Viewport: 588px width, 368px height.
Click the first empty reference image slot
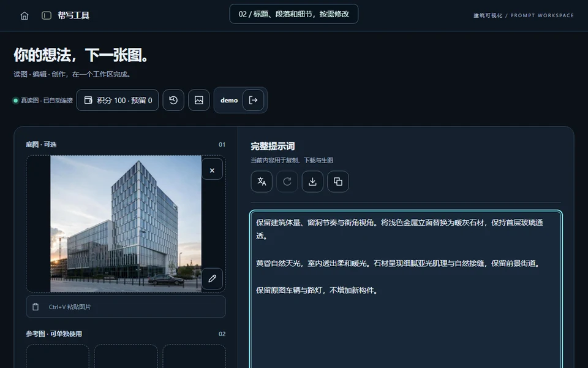point(58,356)
